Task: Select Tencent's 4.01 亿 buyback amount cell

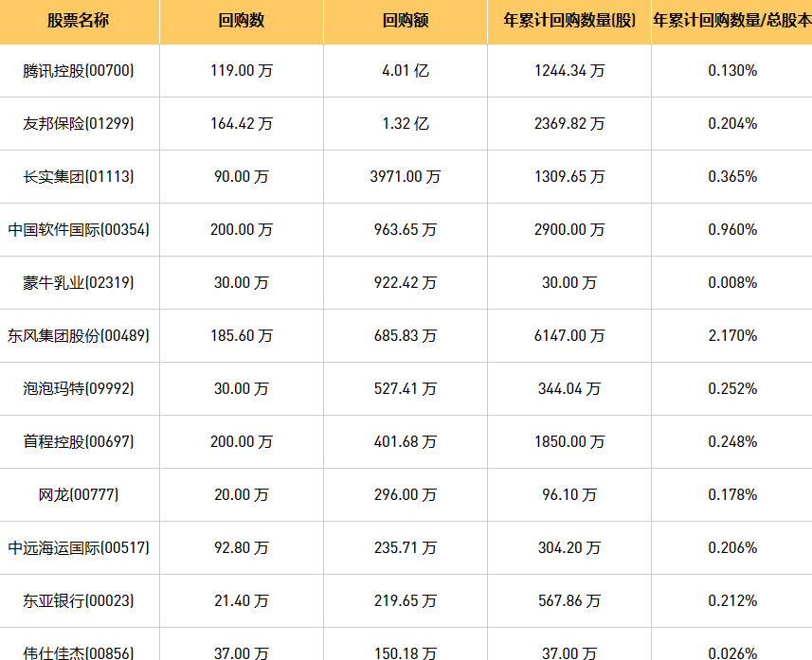Action: click(x=406, y=70)
